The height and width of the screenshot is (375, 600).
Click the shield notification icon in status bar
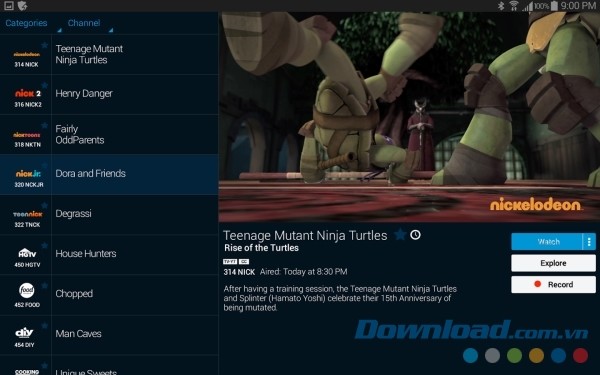(23, 6)
